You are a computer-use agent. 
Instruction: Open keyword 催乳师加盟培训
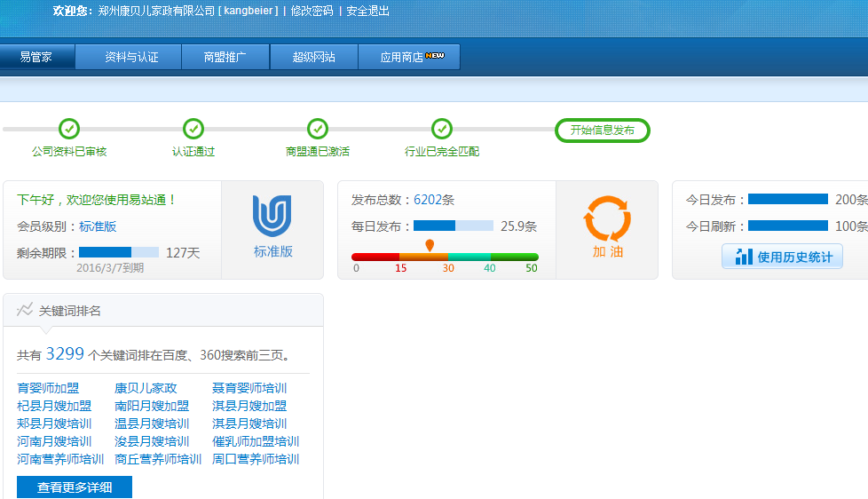pyautogui.click(x=256, y=441)
